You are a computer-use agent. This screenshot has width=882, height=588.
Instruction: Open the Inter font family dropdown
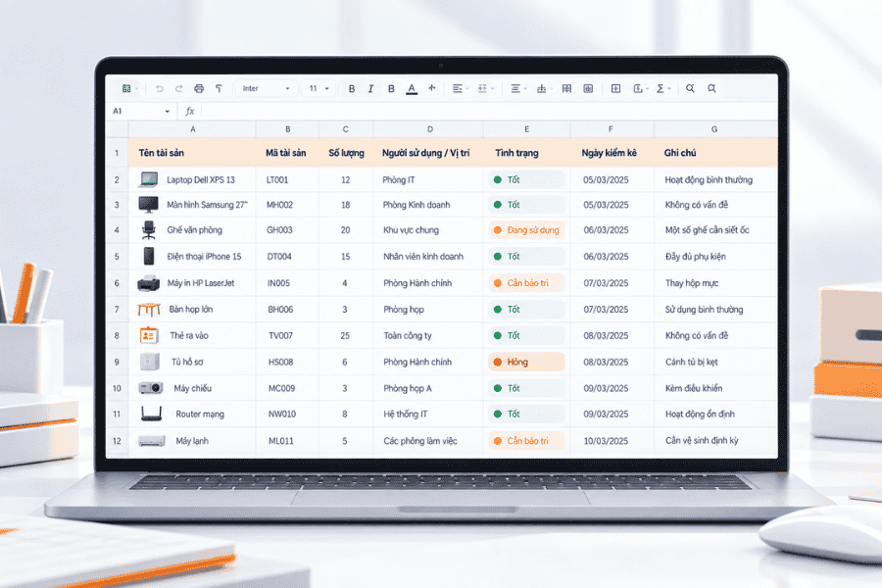point(265,88)
